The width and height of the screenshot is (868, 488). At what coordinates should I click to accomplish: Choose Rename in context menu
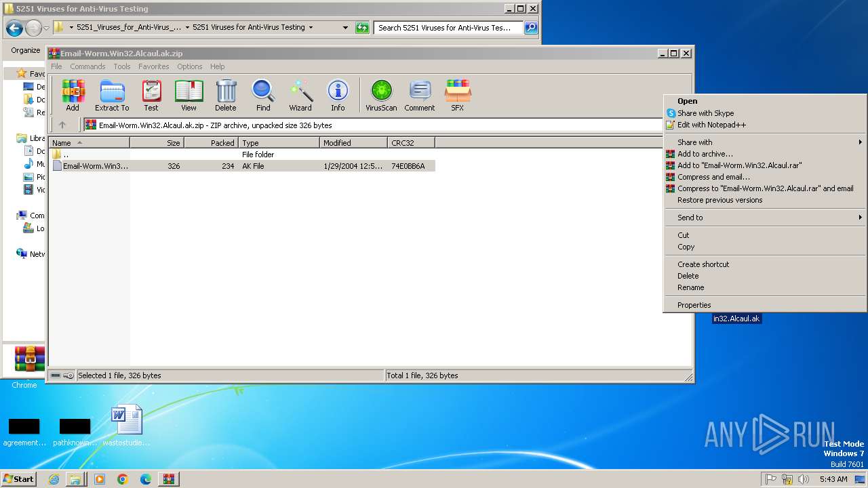pyautogui.click(x=765, y=287)
